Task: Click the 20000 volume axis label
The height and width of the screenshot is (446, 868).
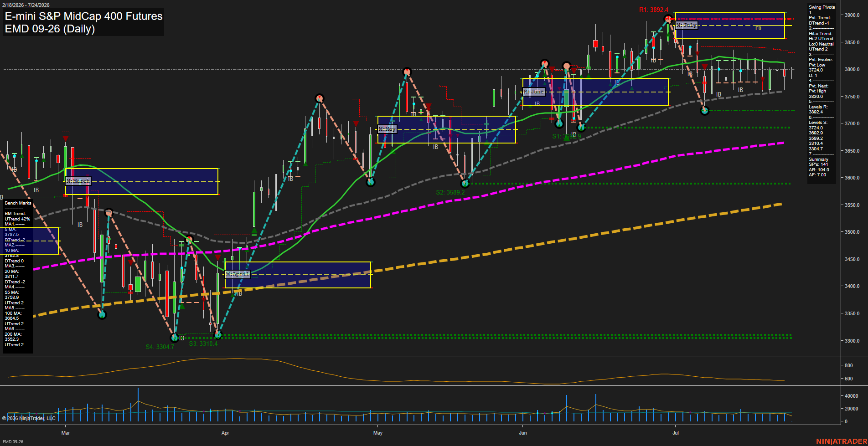Action: [x=852, y=409]
